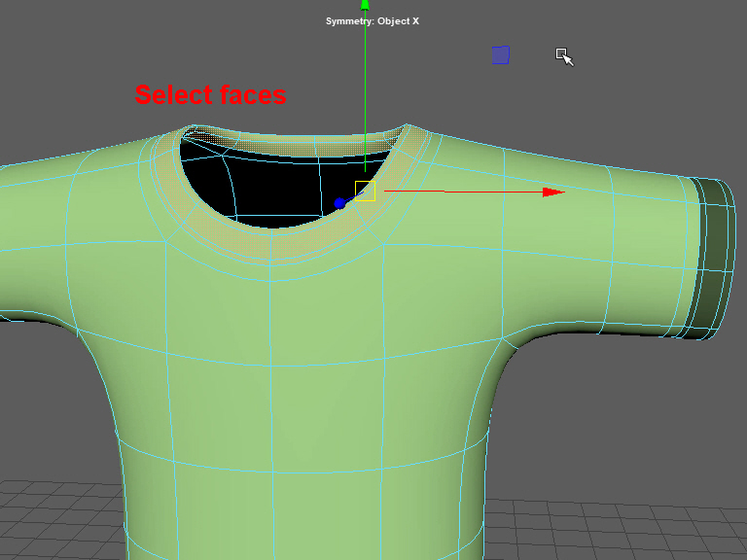This screenshot has height=560, width=747.
Task: Click the red horizontal X-axis line
Action: [457, 192]
